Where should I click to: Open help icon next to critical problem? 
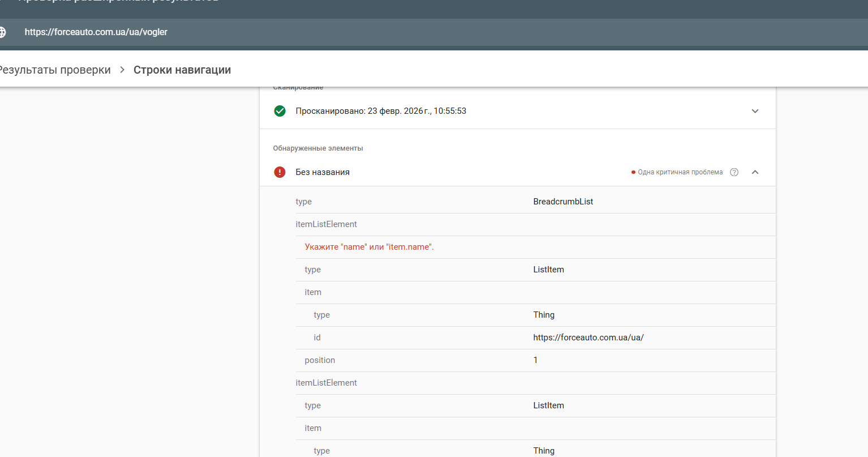(734, 172)
